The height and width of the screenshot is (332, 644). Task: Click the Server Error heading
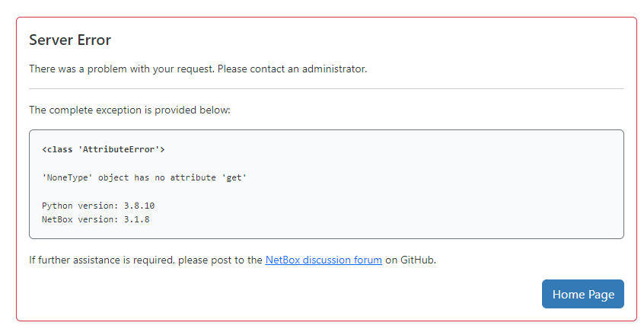70,40
